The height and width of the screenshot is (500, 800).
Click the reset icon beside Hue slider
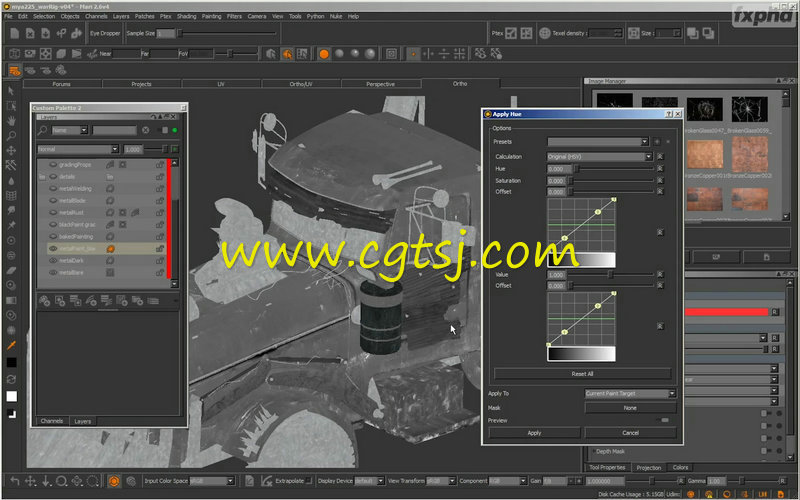[x=660, y=169]
